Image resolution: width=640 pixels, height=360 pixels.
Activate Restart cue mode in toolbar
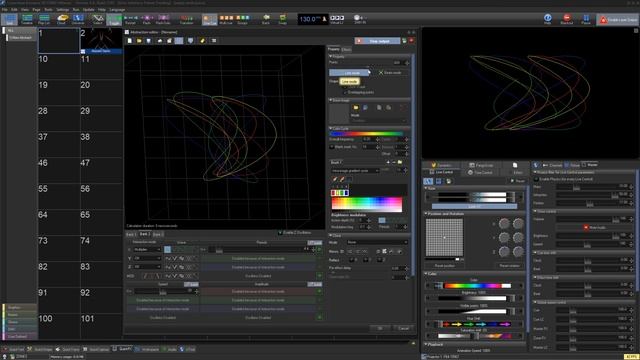131,19
